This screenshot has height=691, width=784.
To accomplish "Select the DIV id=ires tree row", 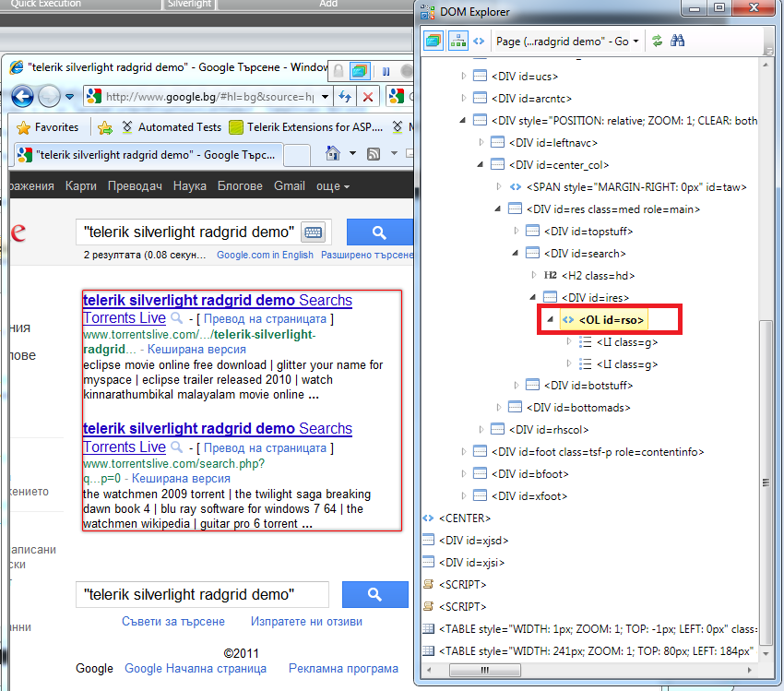I will click(587, 297).
